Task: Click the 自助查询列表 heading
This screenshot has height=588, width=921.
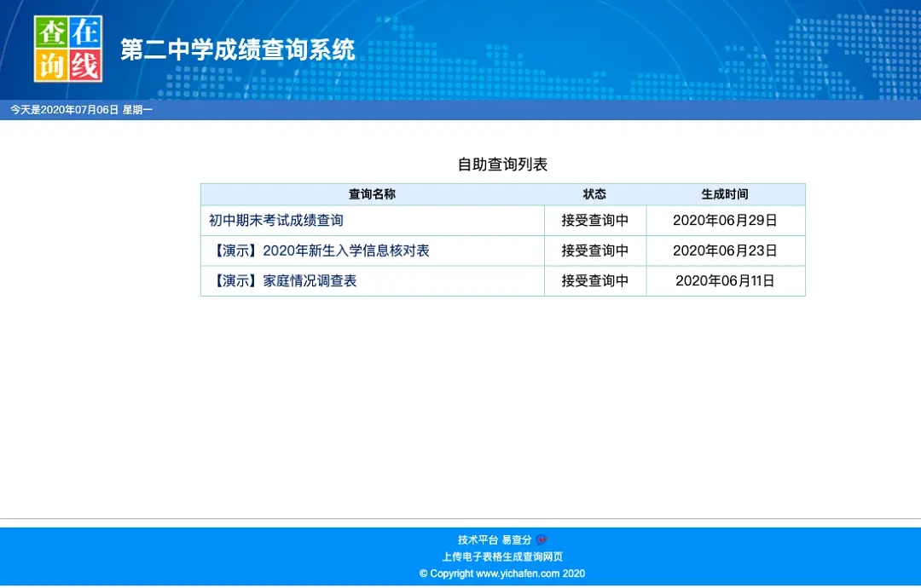Action: tap(503, 164)
